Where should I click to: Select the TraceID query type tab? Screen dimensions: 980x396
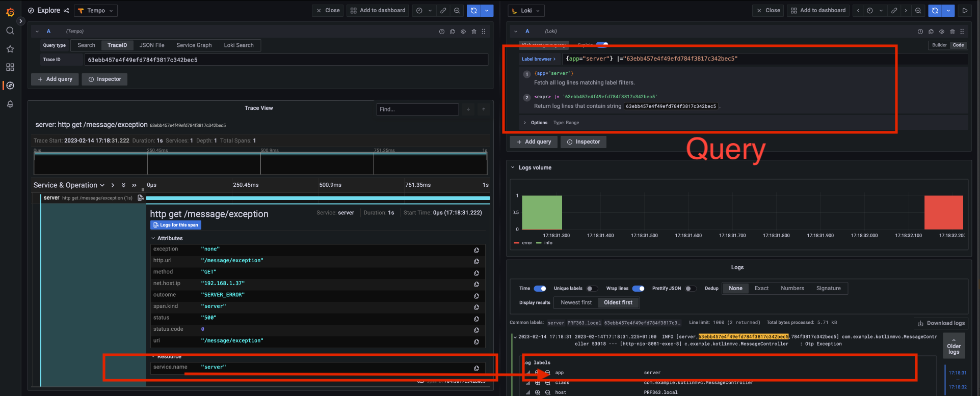(117, 45)
